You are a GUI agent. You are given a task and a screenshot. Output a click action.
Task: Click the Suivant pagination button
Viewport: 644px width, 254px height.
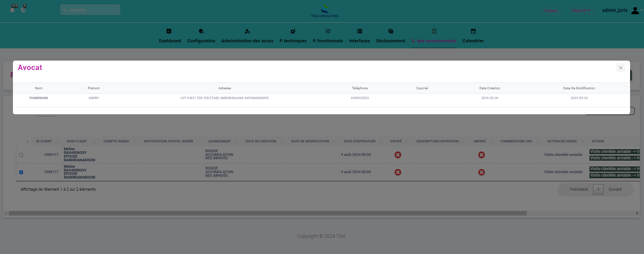coord(615,189)
